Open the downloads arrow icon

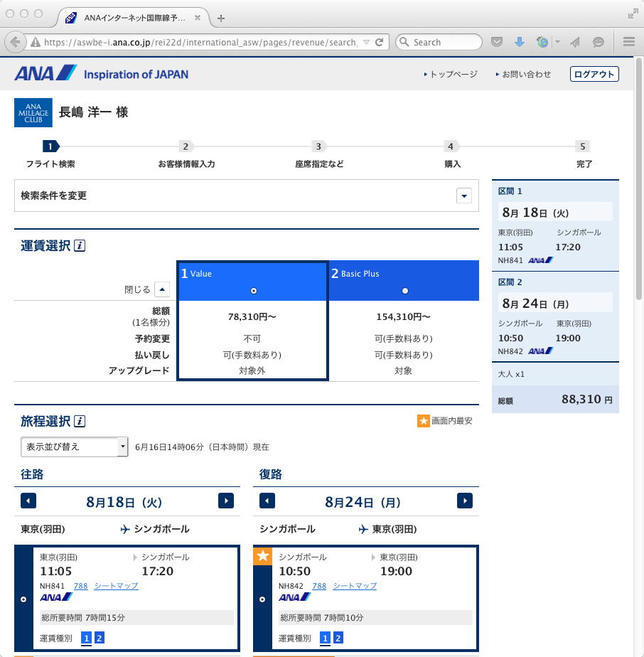[520, 42]
